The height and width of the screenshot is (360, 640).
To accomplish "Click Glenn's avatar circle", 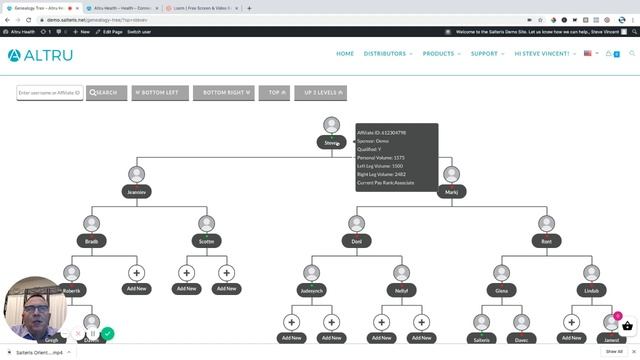I will pos(502,273).
